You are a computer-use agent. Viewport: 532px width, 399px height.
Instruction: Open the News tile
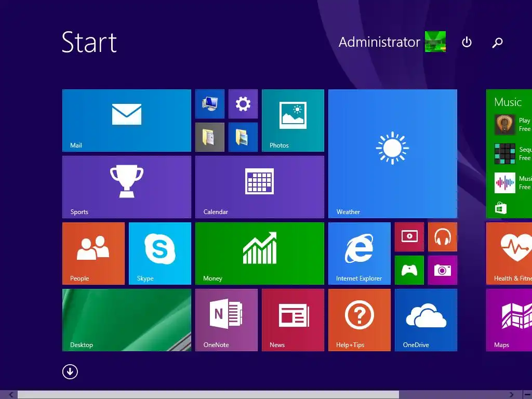293,320
